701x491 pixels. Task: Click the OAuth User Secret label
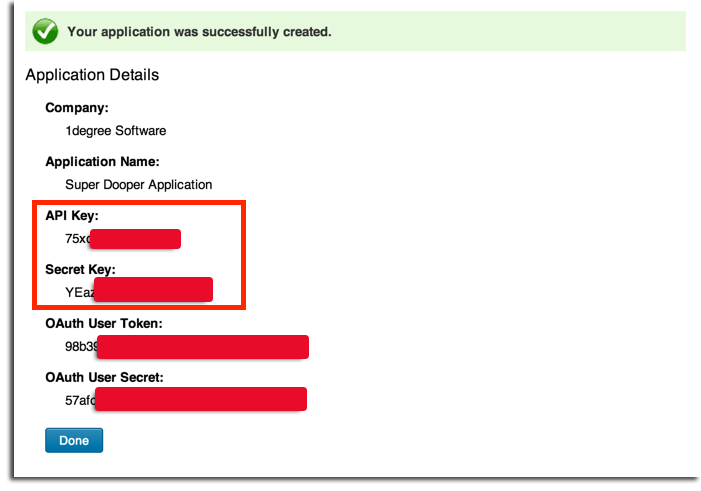coord(104,377)
